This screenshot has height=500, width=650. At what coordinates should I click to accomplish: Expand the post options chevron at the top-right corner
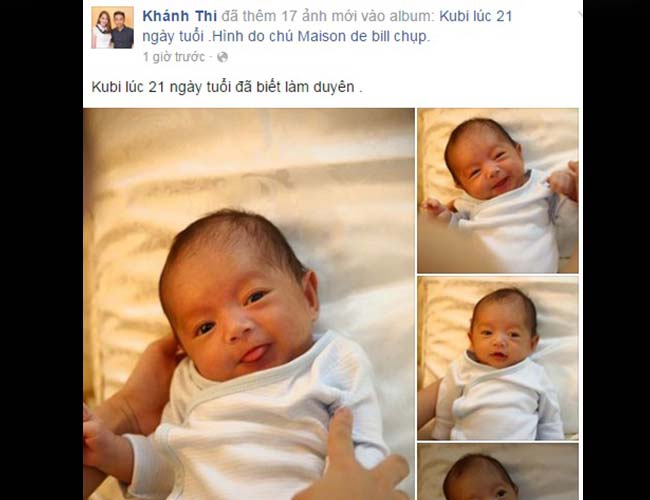pos(580,15)
